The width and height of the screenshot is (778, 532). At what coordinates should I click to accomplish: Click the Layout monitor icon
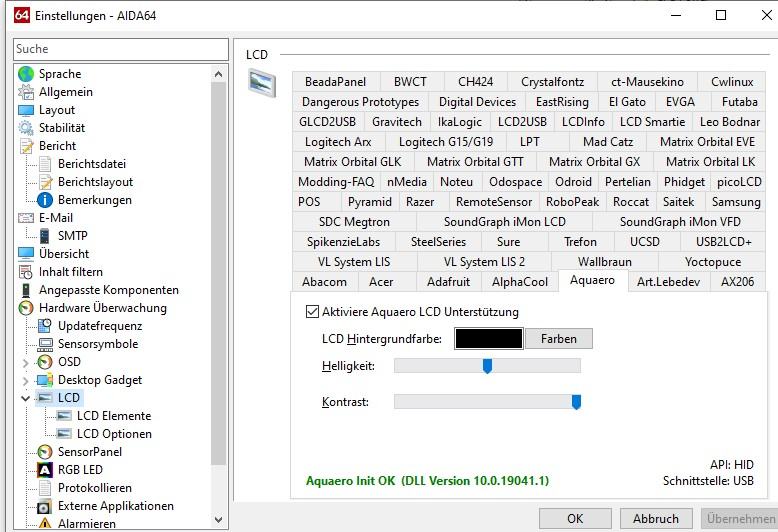(x=26, y=110)
